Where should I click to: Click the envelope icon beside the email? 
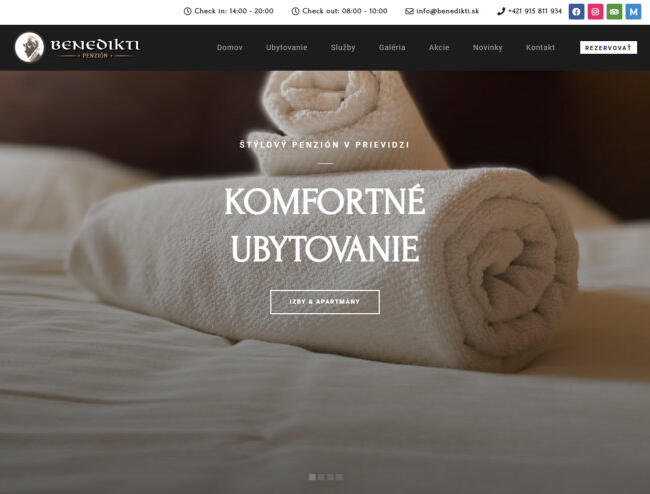click(x=409, y=11)
